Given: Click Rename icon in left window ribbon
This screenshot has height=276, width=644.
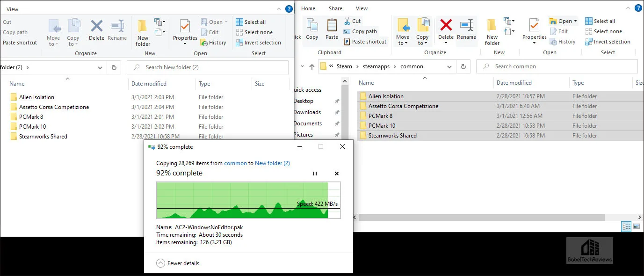Looking at the screenshot, I should click(x=117, y=31).
